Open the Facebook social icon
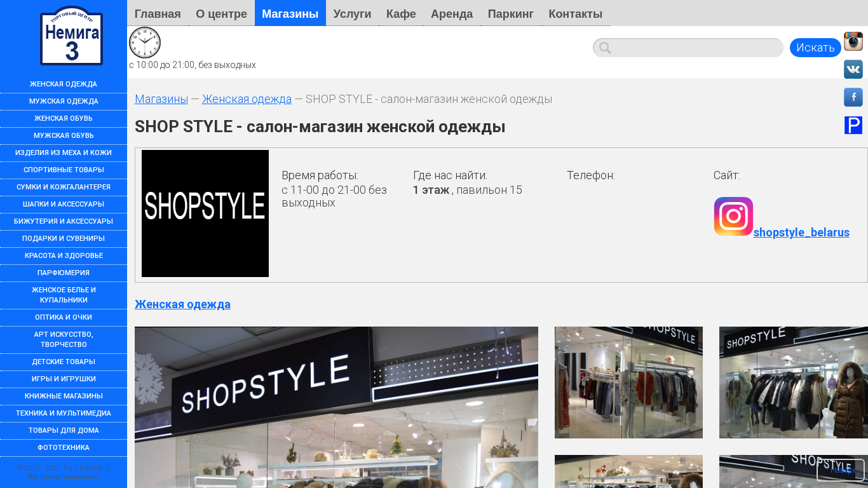This screenshot has height=488, width=868. coord(853,97)
